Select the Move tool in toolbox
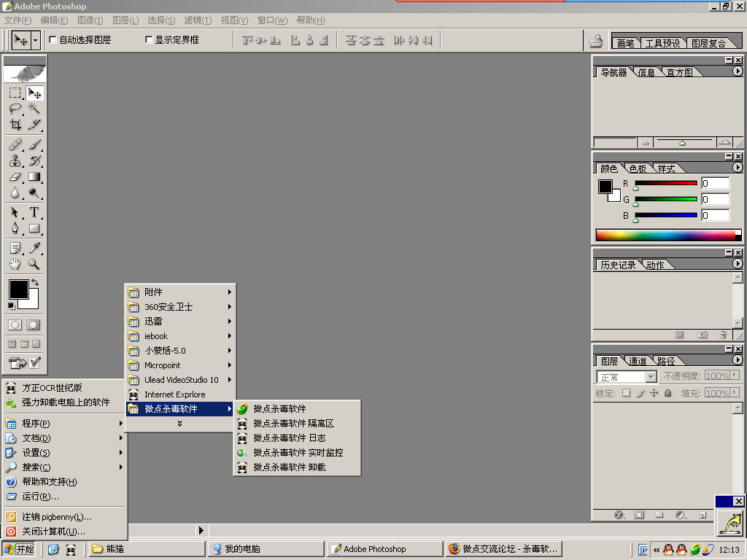 tap(34, 93)
